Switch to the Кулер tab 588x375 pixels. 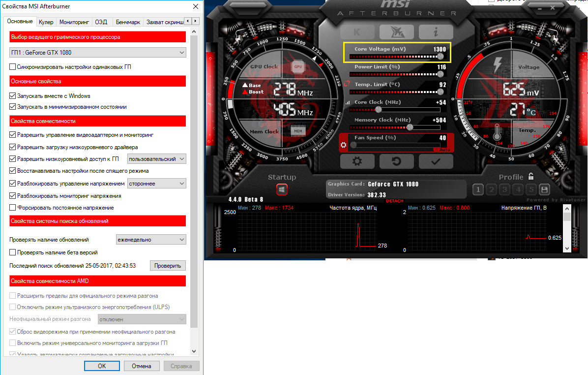coord(46,22)
